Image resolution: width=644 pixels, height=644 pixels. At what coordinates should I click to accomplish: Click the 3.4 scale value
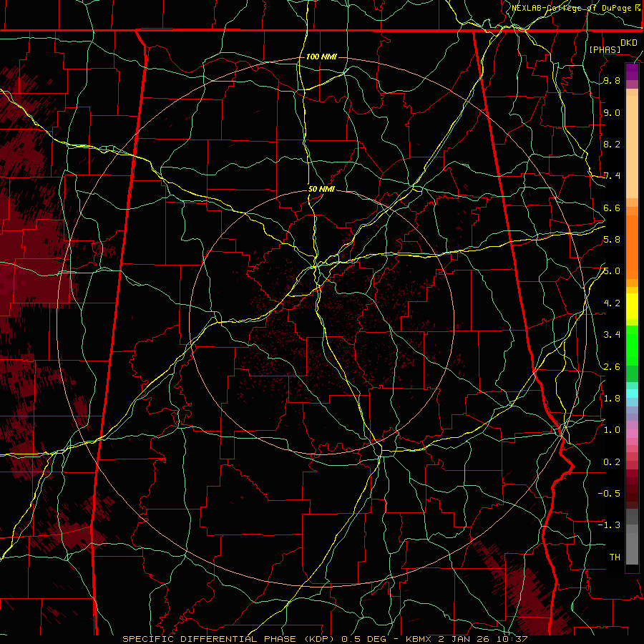[x=612, y=335]
